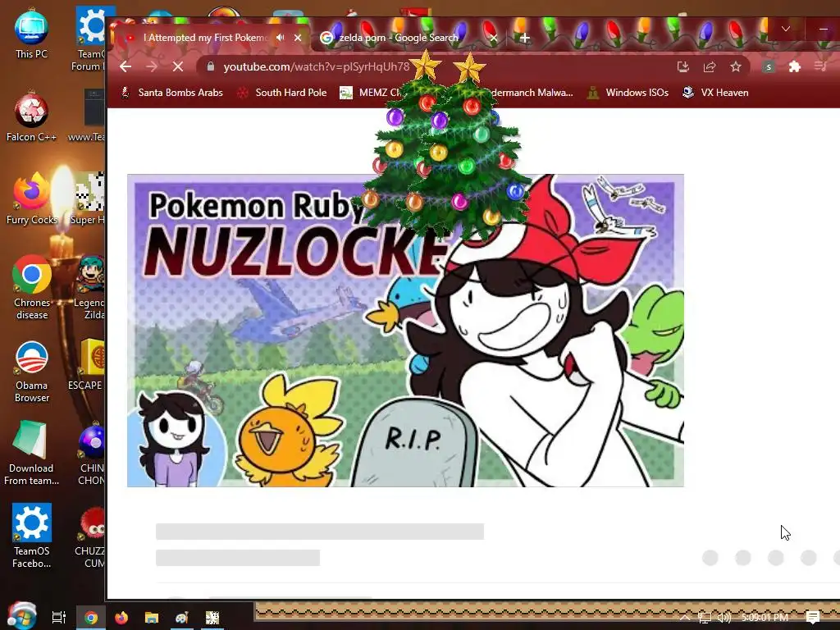This screenshot has height=630, width=840.
Task: Mute the Pokemon tab using speaker icon
Action: tap(281, 38)
